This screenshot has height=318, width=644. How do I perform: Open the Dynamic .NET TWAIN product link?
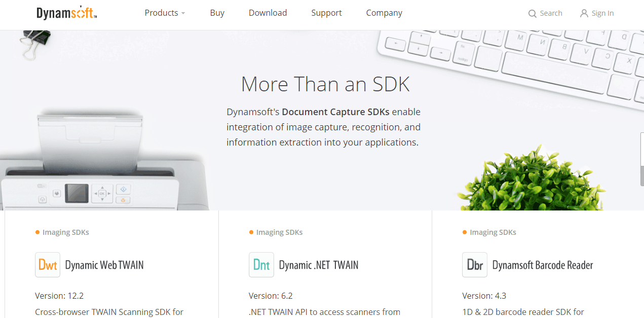pyautogui.click(x=319, y=265)
